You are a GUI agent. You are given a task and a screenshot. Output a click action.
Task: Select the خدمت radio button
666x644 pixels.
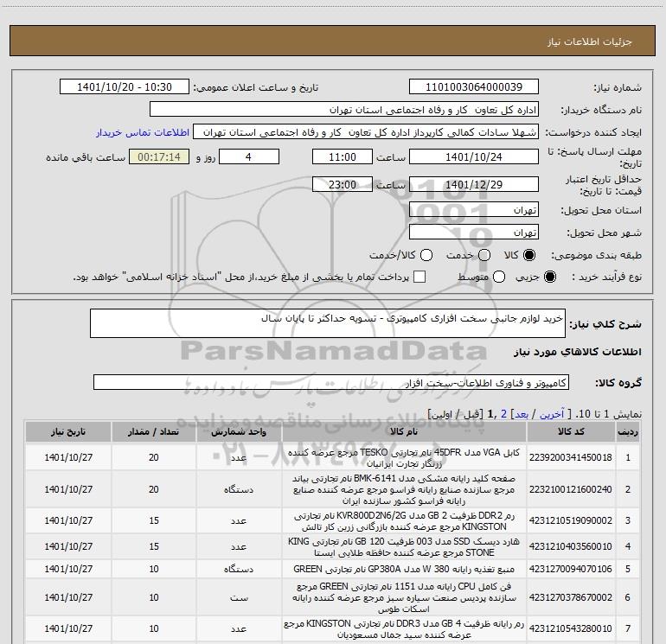484,255
